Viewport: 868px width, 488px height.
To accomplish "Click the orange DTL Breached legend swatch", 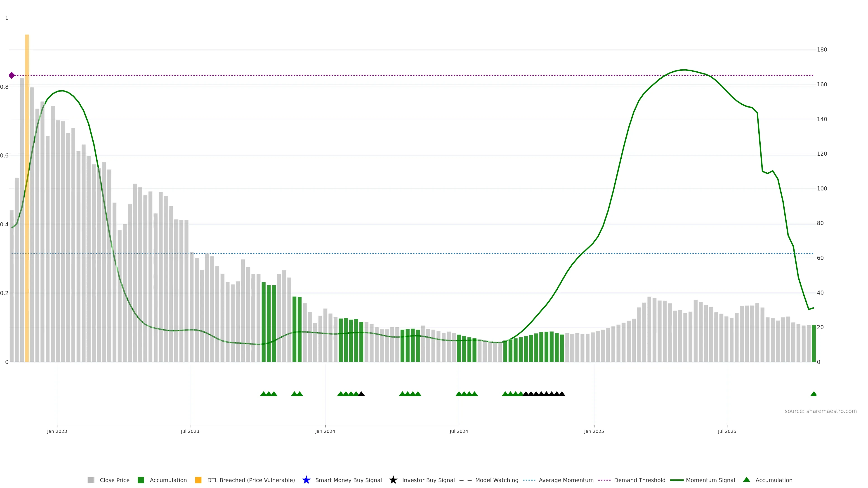I will coord(198,480).
